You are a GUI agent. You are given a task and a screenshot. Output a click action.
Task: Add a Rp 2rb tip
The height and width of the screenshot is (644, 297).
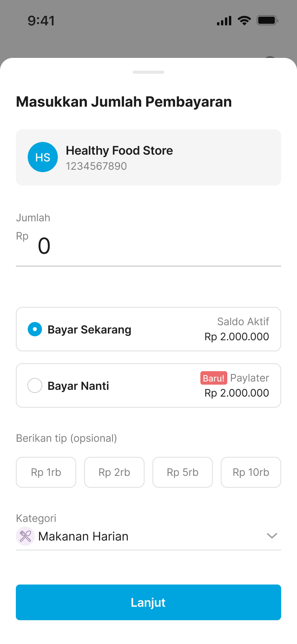pyautogui.click(x=114, y=472)
